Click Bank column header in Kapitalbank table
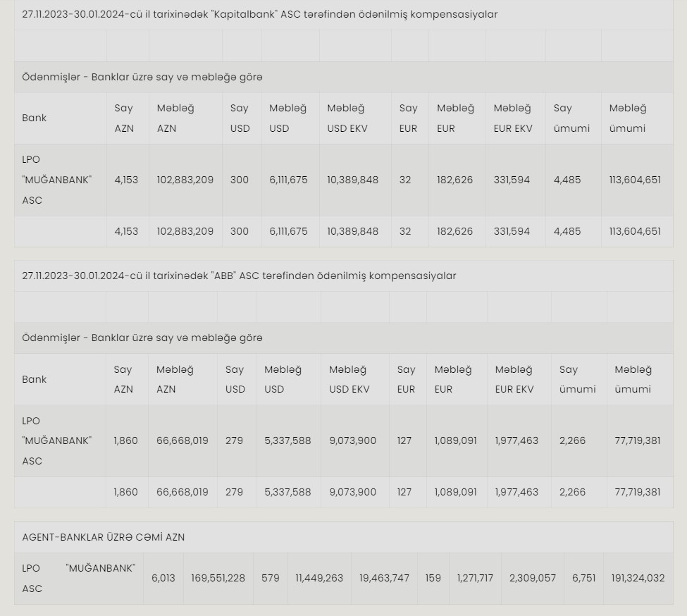The width and height of the screenshot is (687, 616). coord(34,118)
